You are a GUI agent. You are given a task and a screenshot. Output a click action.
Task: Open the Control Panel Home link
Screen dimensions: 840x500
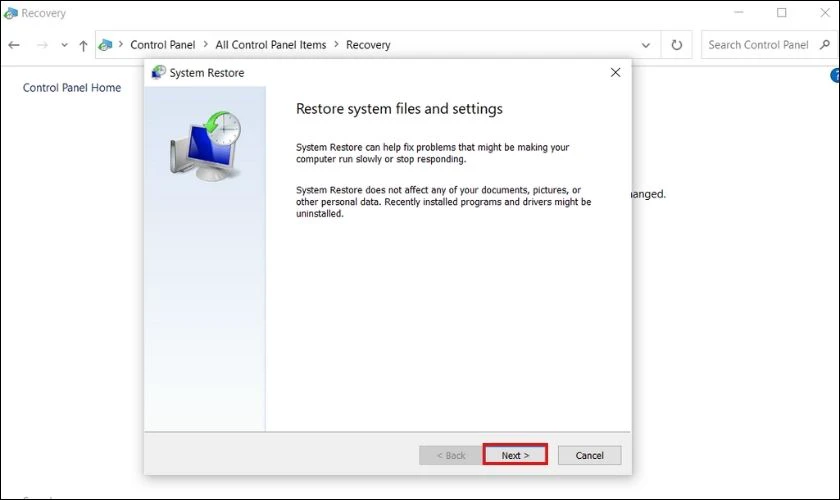pyautogui.click(x=72, y=87)
